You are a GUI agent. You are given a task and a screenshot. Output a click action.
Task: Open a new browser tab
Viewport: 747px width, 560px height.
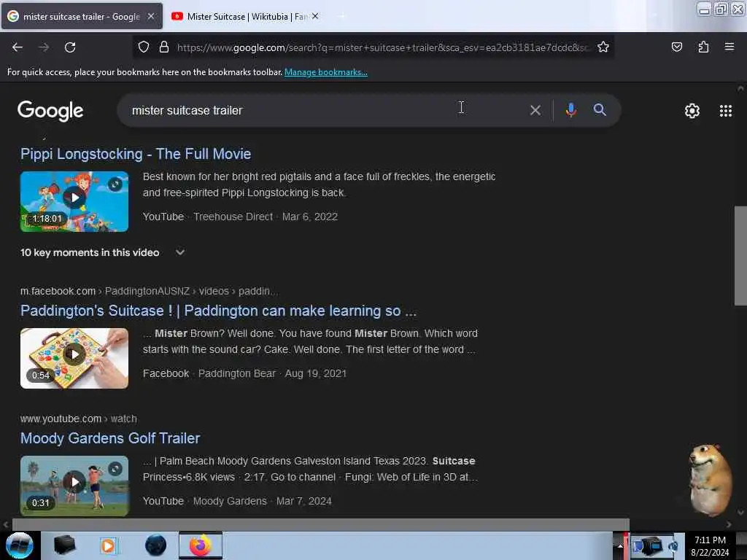[342, 16]
